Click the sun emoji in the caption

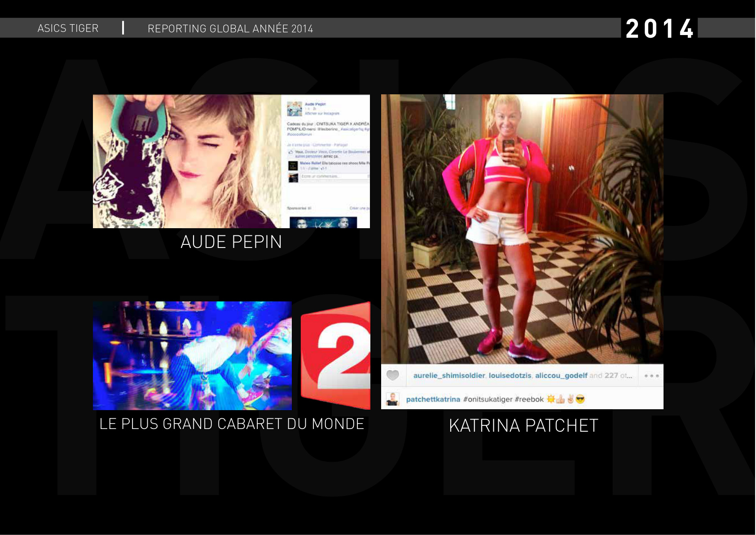pyautogui.click(x=550, y=399)
